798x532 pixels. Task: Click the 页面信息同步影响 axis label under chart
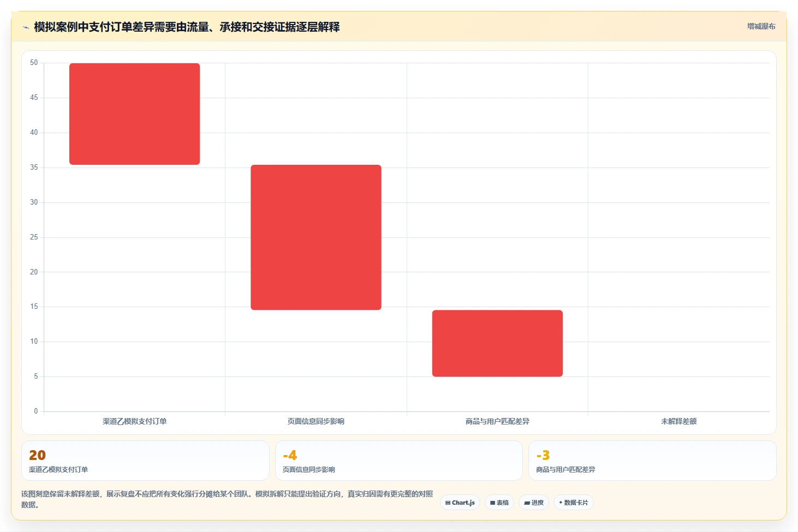(316, 421)
